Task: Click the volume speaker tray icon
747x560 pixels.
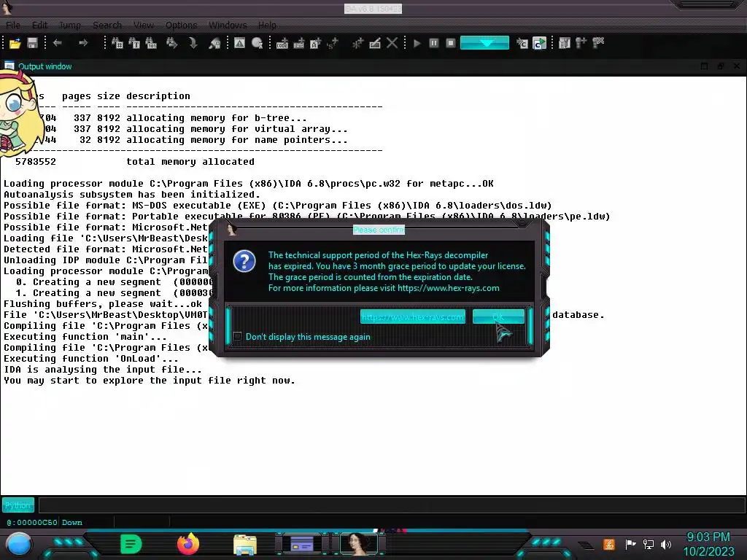Action: click(666, 544)
